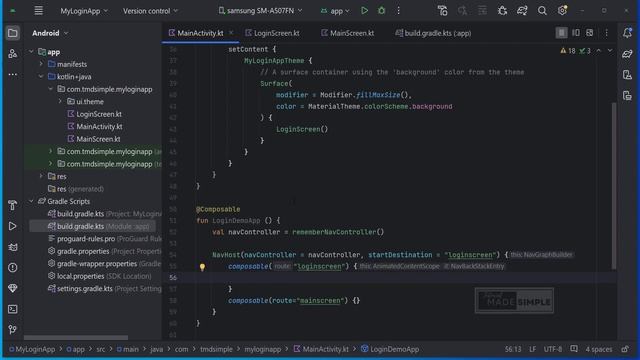
Task: Collapse the Gradle Scripts node
Action: coord(31,201)
